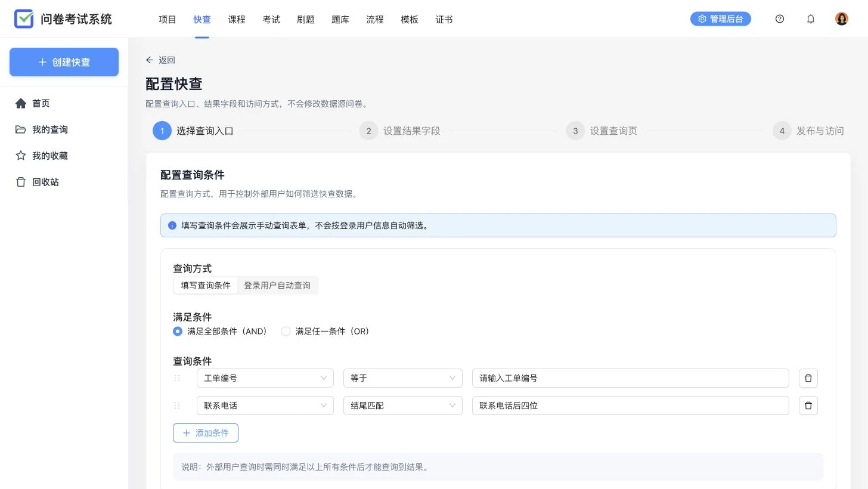The width and height of the screenshot is (868, 489).
Task: Click the 设置结果字段 step label
Action: (x=412, y=131)
